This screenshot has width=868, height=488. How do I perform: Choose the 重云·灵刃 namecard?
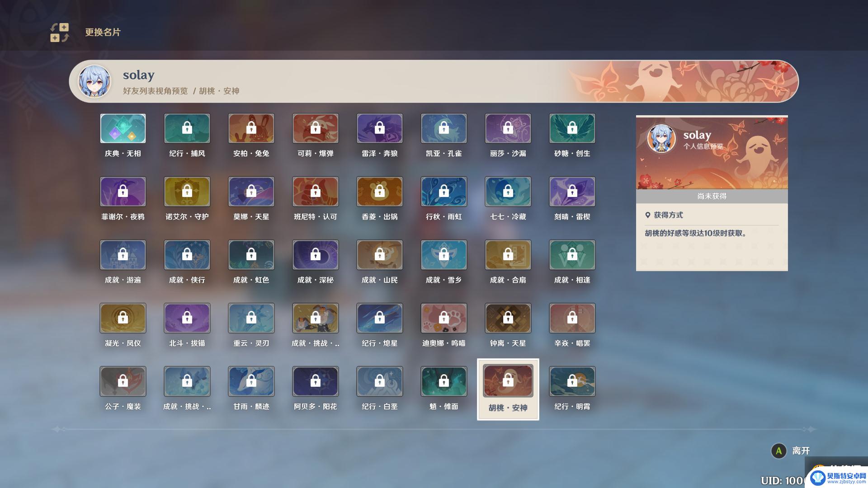click(x=251, y=318)
